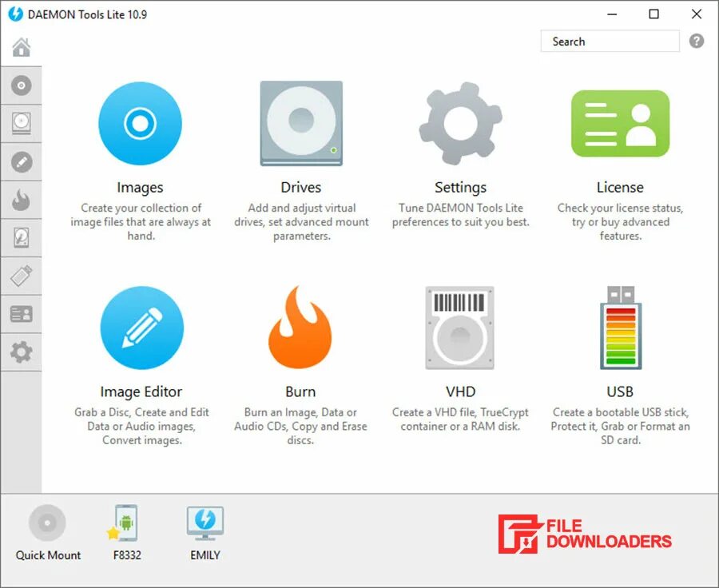Viewport: 719px width, 588px height.
Task: Click the blue Image Editor pencil icon
Action: click(141, 328)
